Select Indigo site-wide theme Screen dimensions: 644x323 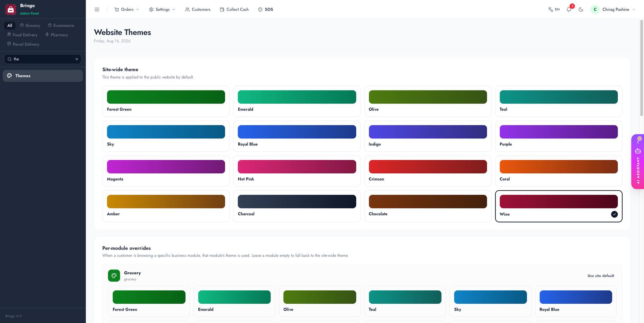(428, 136)
